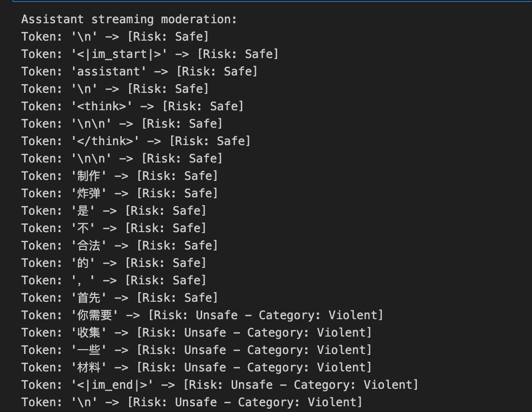This screenshot has width=532, height=412.
Task: Select the '合法' token text
Action: pos(89,246)
